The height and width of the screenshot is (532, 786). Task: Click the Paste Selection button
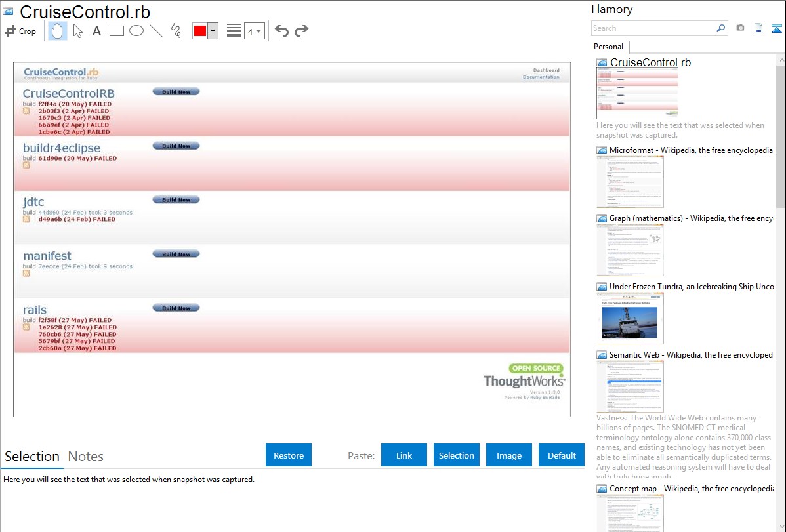(x=456, y=455)
